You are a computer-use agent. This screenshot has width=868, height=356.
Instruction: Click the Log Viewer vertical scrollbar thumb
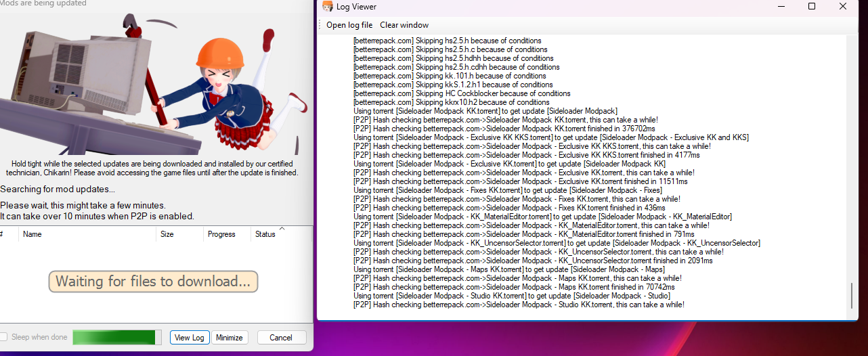(x=852, y=296)
